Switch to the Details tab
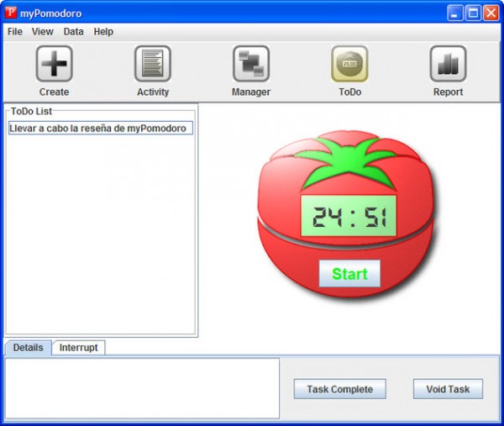The height and width of the screenshot is (426, 504). [x=28, y=348]
